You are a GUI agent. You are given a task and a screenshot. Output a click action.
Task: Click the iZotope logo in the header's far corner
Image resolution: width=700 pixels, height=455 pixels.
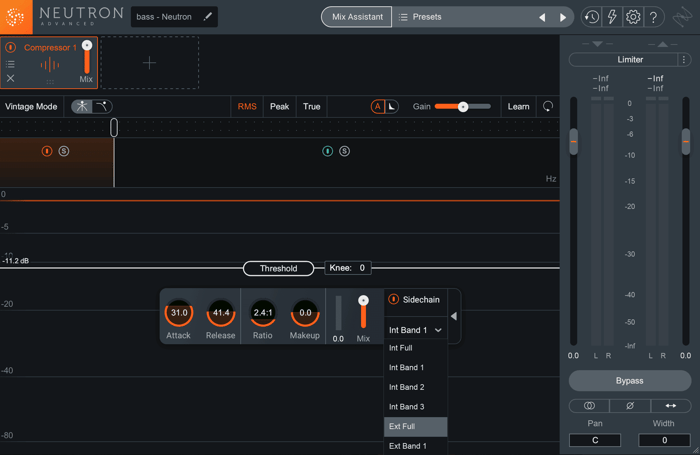682,17
